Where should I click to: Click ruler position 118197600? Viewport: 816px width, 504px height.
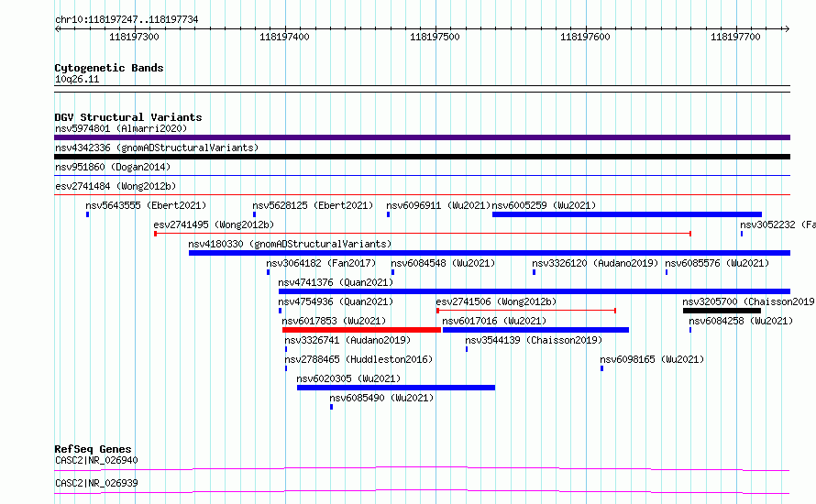(586, 37)
